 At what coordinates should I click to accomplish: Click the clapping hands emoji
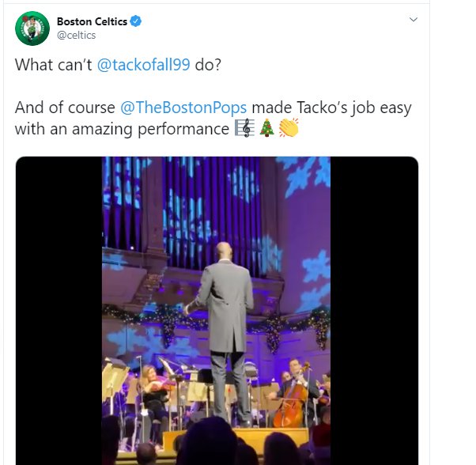[x=289, y=129]
